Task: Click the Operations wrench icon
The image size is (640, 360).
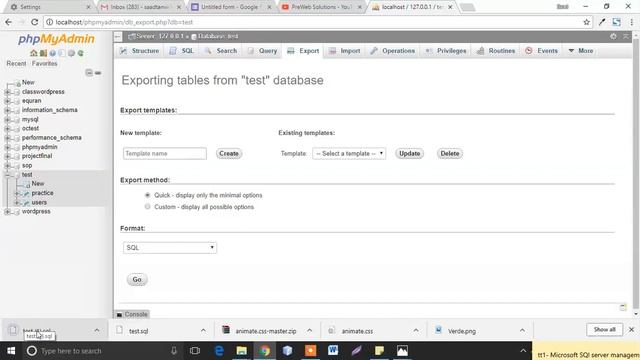Action: pos(374,51)
